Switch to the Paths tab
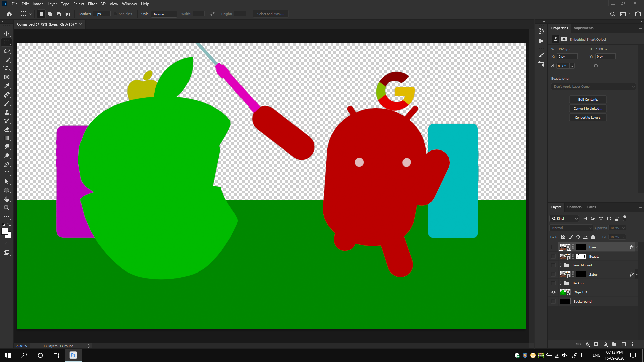 [591, 207]
